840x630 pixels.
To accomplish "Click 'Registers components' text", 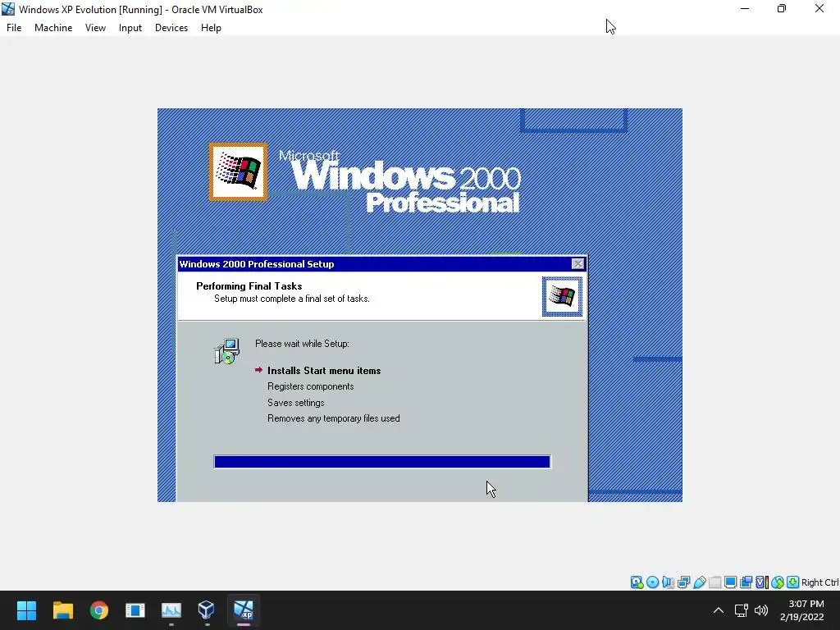I will [x=311, y=386].
